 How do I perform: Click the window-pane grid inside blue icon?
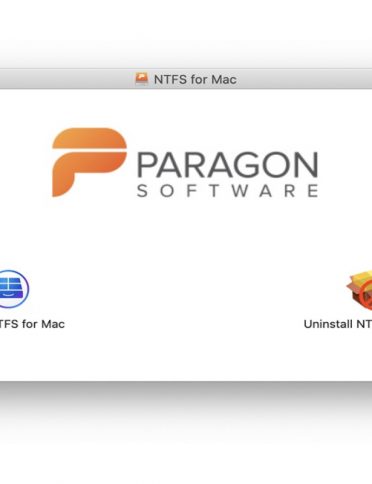[x=11, y=284]
